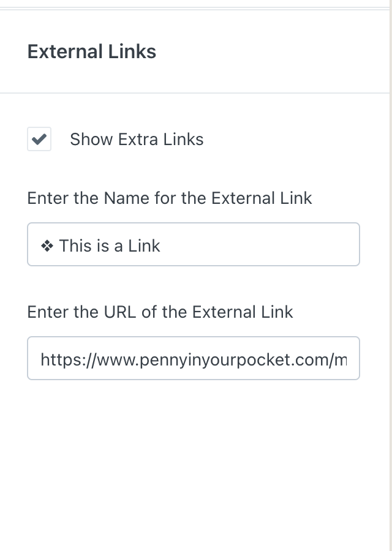Uncheck the Show Extra Links checkbox

tap(39, 139)
